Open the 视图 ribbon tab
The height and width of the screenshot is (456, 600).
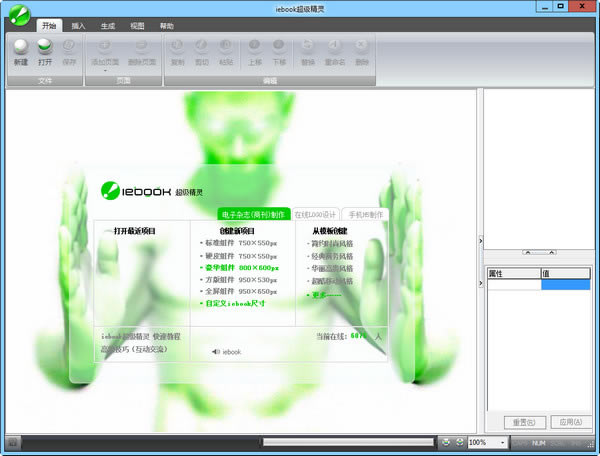pyautogui.click(x=137, y=25)
